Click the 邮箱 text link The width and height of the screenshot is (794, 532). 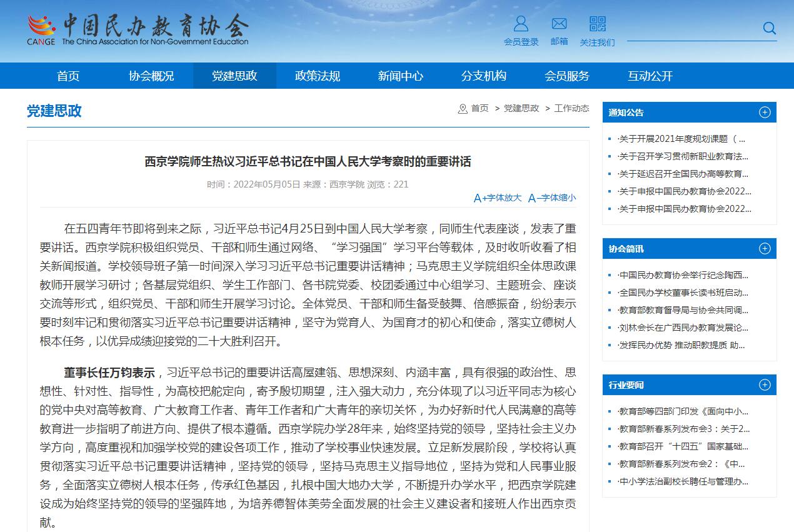pos(560,41)
